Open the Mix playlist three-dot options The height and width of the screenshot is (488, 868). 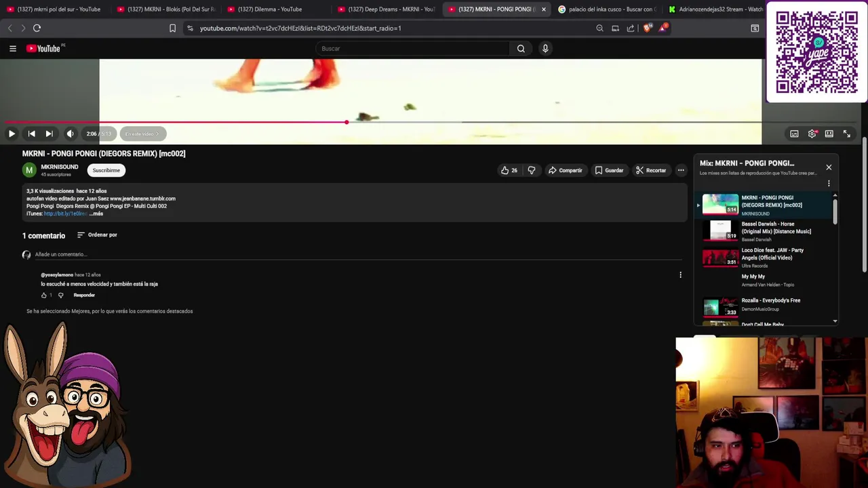coord(829,183)
